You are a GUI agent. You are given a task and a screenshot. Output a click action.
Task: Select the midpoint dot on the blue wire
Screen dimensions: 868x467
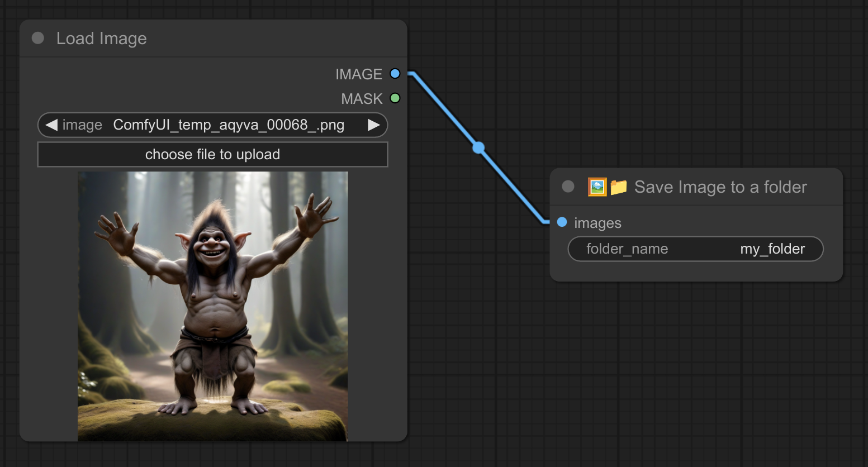(478, 148)
